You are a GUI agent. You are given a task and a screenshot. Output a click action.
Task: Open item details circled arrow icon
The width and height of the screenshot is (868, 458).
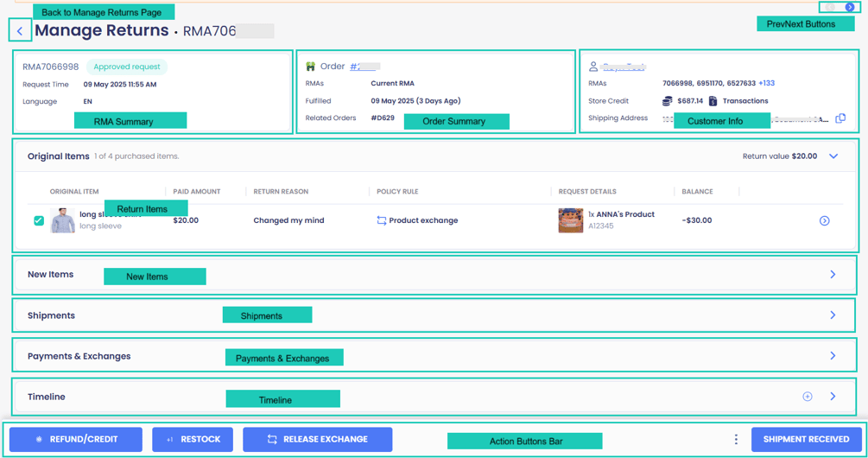click(824, 220)
